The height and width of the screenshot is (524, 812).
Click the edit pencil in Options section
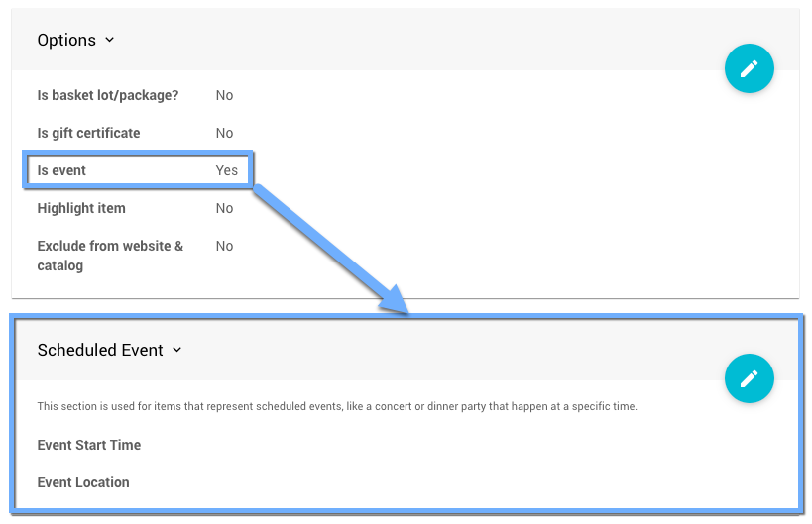(749, 68)
